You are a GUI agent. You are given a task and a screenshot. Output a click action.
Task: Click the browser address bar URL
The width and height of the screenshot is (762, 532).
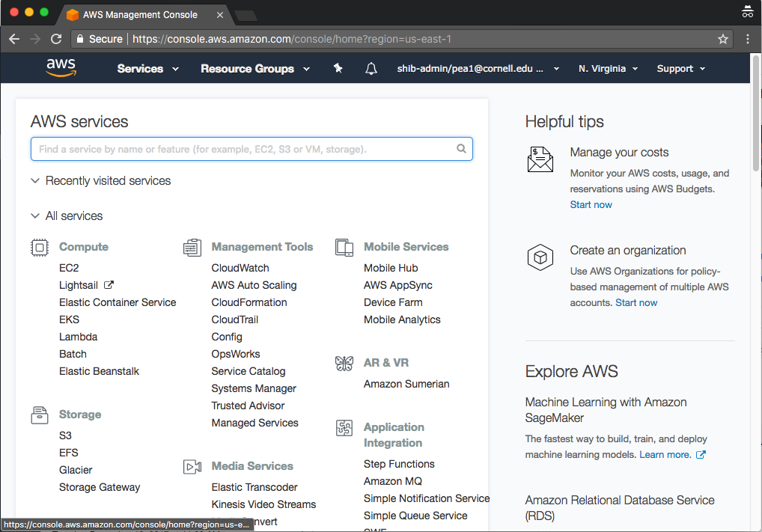coord(292,39)
